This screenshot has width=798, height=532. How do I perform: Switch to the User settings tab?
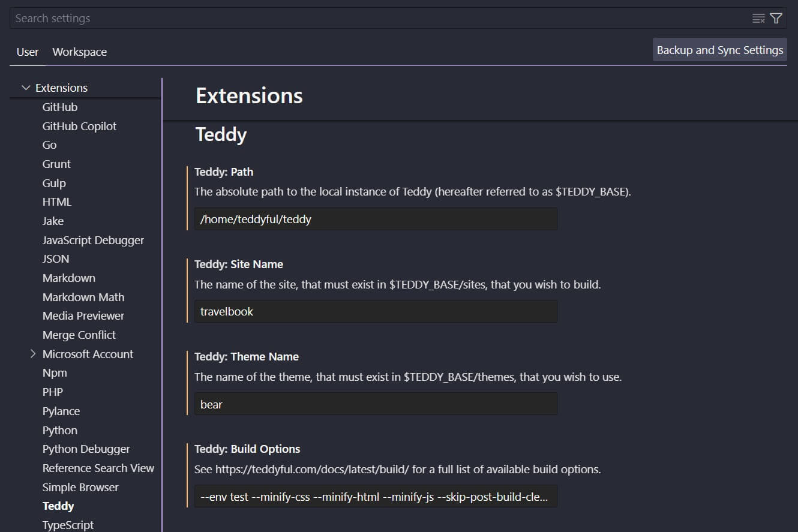pos(28,52)
